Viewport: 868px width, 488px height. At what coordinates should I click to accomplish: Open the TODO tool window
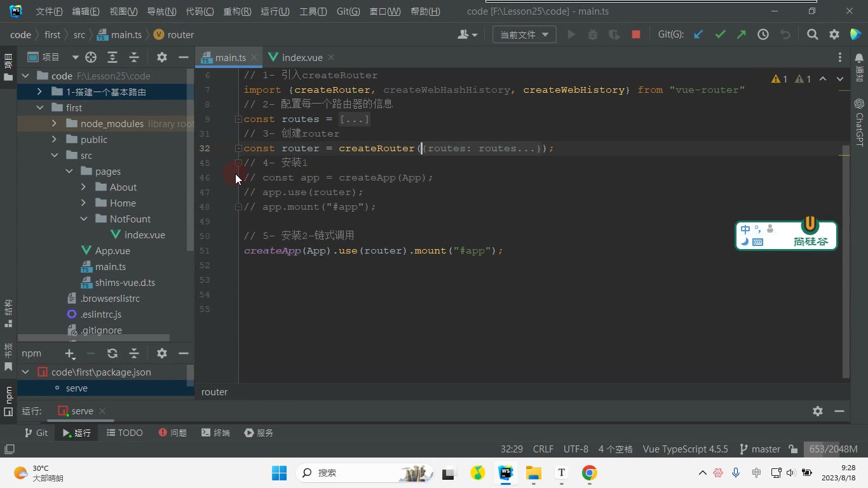pos(125,433)
